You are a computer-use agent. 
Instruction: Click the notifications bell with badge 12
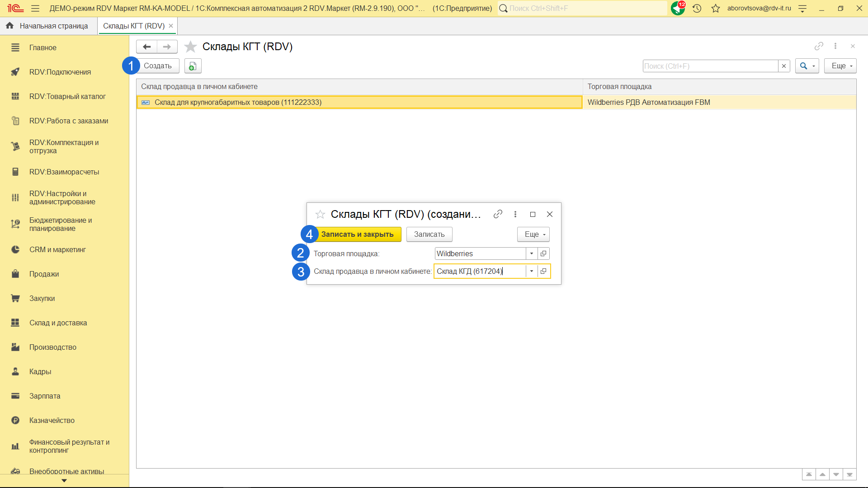678,8
